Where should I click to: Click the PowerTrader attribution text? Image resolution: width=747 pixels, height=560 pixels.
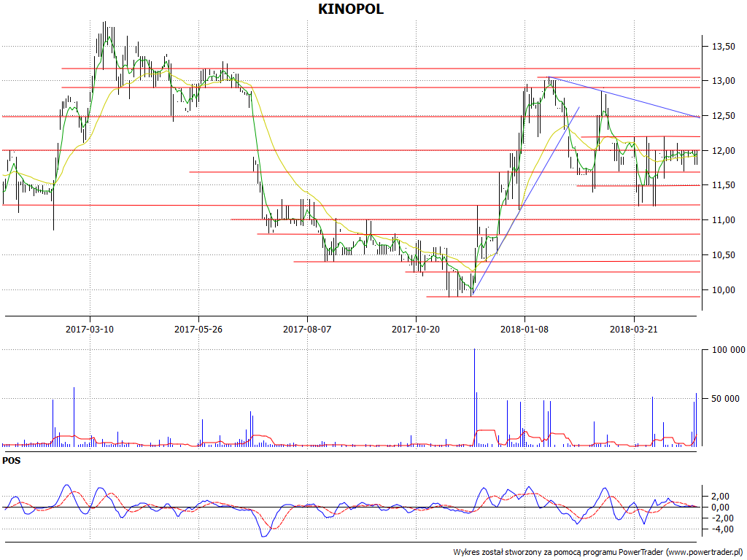click(599, 552)
